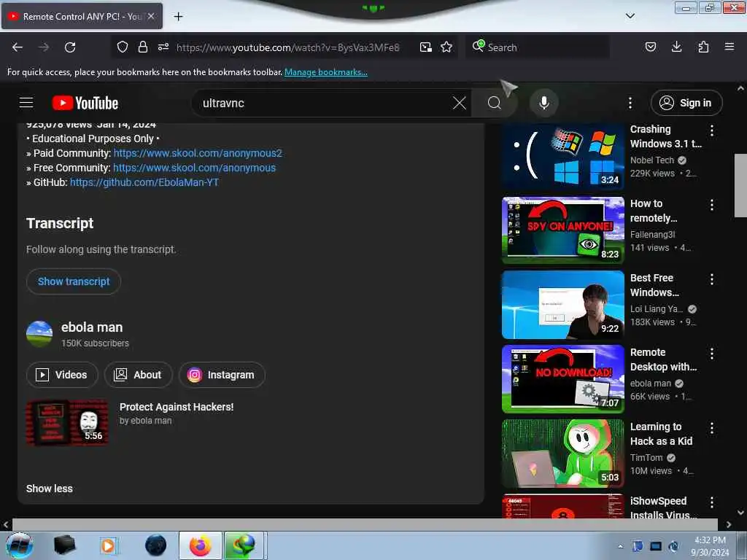This screenshot has height=560, width=747.
Task: Open options menu for Learning to Hack video
Action: [x=712, y=427]
